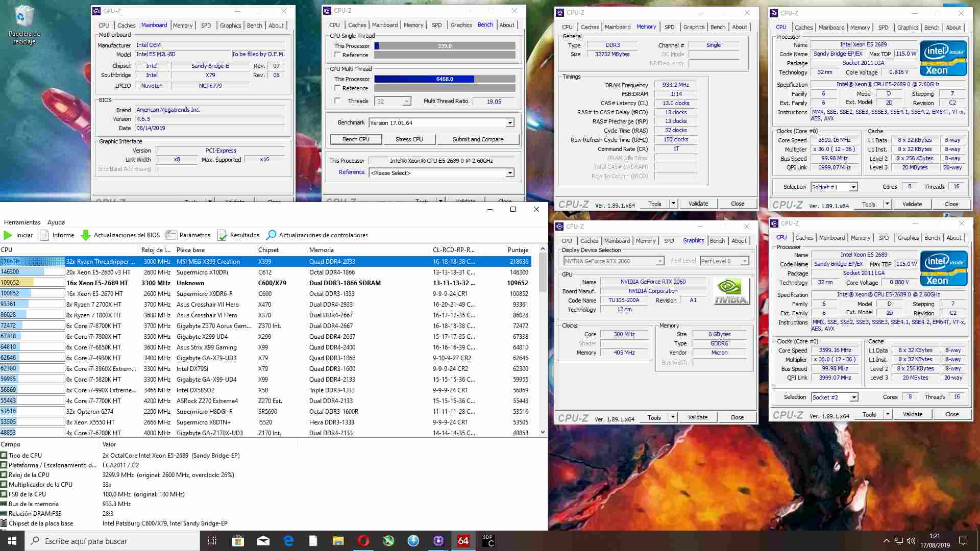The height and width of the screenshot is (551, 980).
Task: Enable Reference checkbox under CPU Multi Thread
Action: [x=337, y=88]
